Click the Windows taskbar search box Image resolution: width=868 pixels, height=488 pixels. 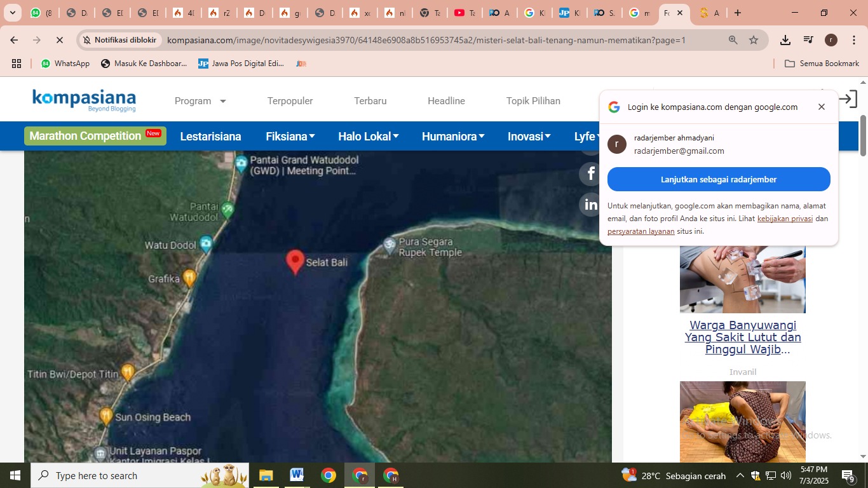tap(140, 475)
